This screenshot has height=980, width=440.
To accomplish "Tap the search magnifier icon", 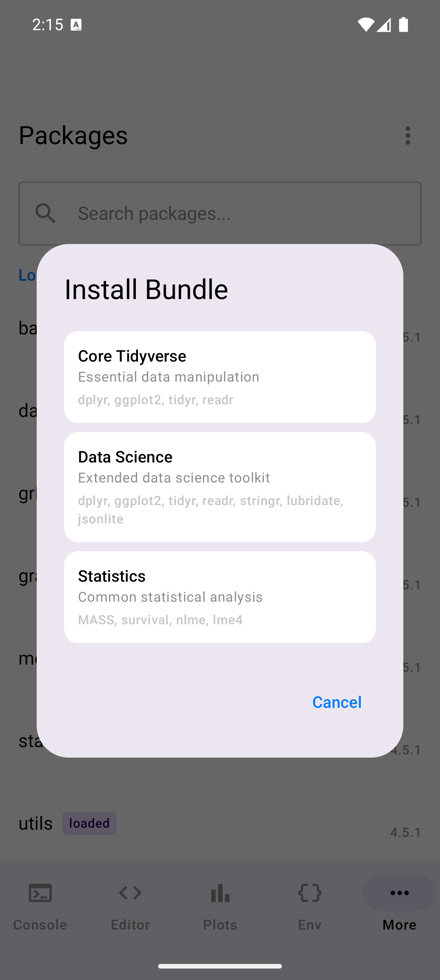I will tap(46, 213).
